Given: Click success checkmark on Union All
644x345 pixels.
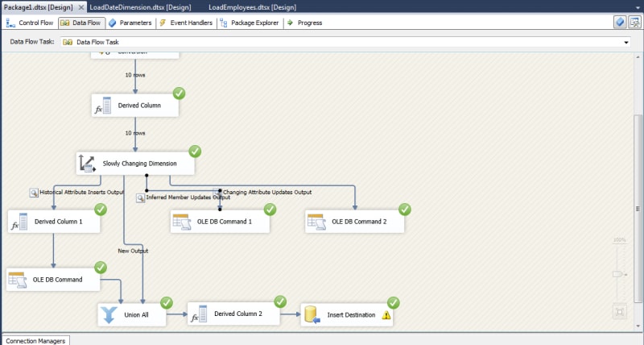Looking at the screenshot, I should coord(167,303).
